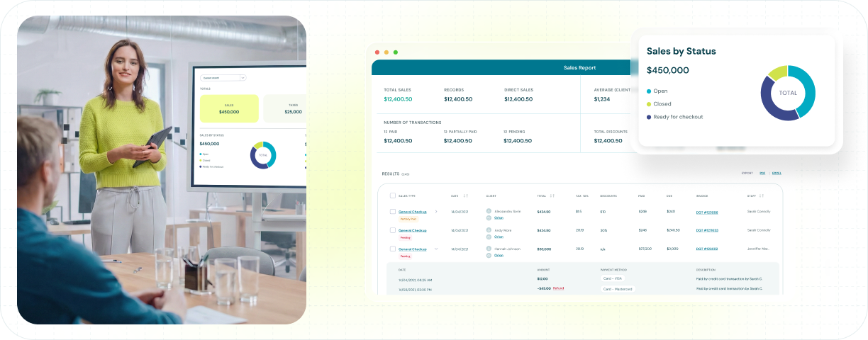Click the Total Discounts label

coord(611,132)
